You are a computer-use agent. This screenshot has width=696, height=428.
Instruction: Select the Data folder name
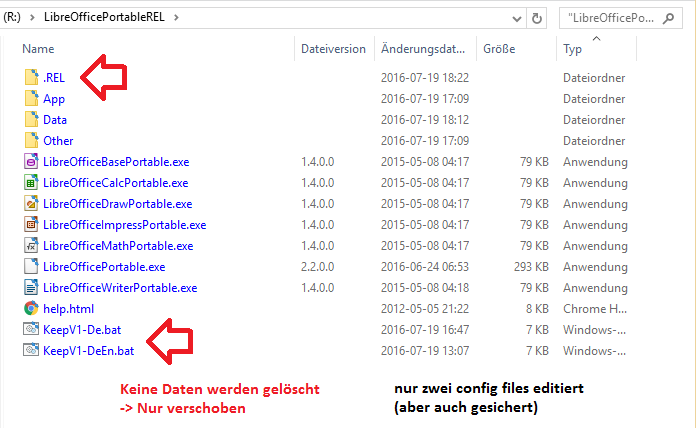[55, 119]
